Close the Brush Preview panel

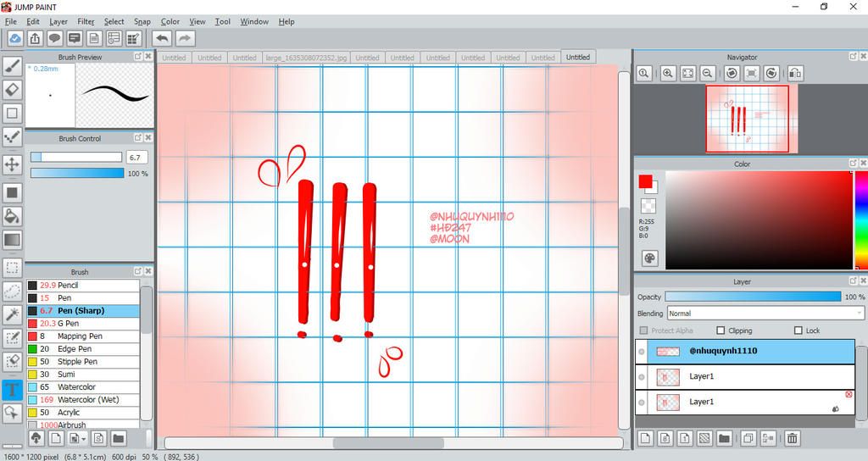[148, 57]
